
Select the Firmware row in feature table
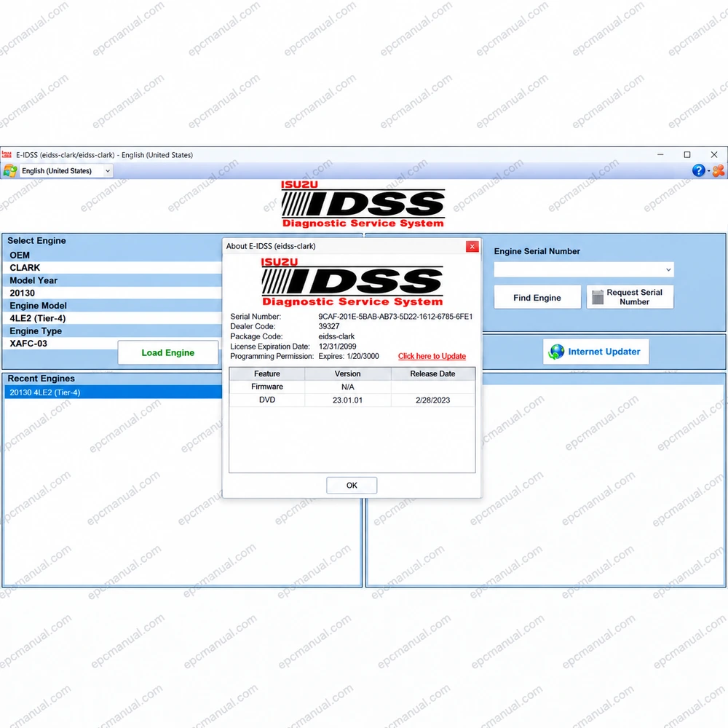click(352, 387)
